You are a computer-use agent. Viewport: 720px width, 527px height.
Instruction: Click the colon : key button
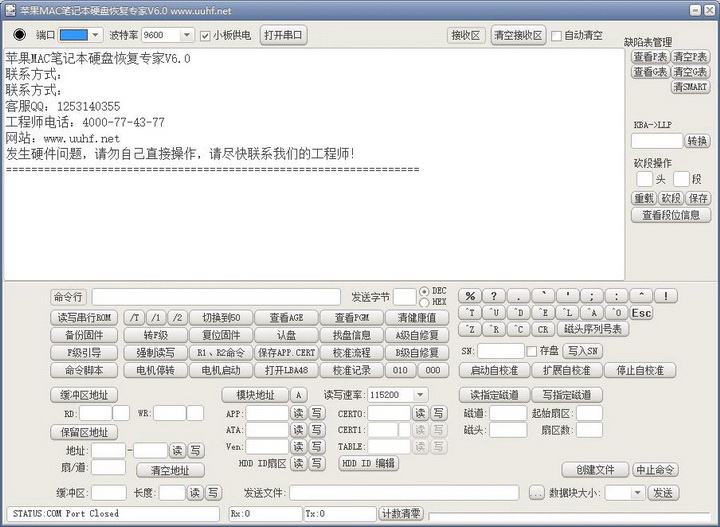tap(617, 296)
